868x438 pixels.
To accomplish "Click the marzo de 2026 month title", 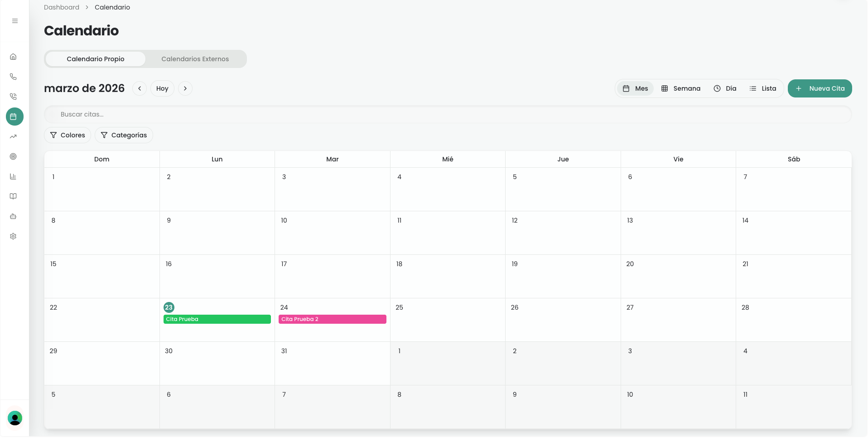I will coord(84,88).
